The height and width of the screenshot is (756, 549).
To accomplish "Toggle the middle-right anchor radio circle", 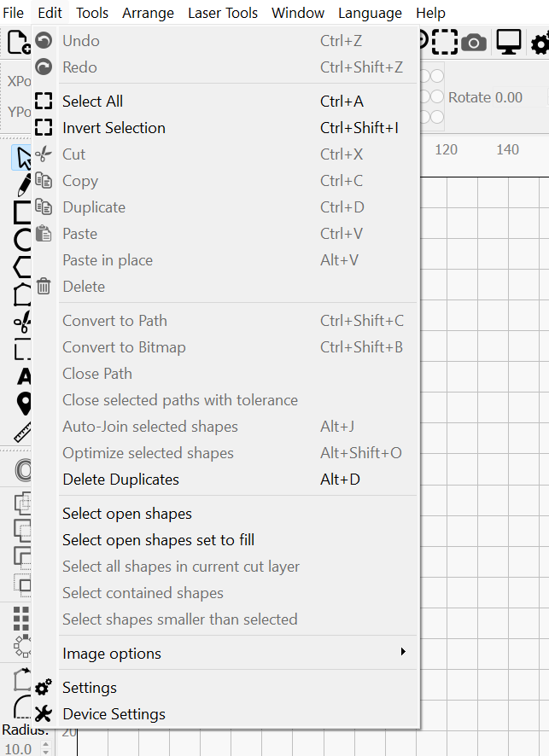I will coord(437,96).
